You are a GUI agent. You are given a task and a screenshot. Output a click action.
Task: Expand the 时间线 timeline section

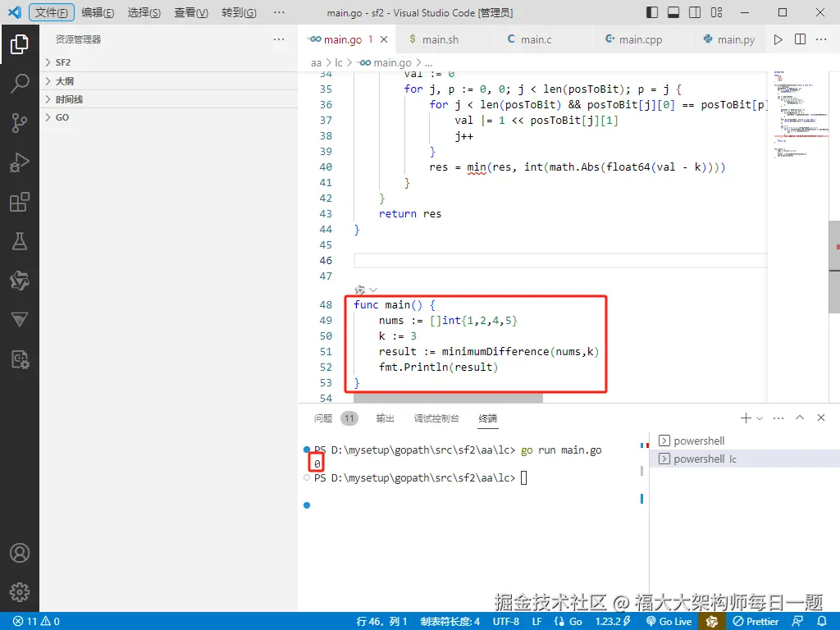pyautogui.click(x=169, y=99)
